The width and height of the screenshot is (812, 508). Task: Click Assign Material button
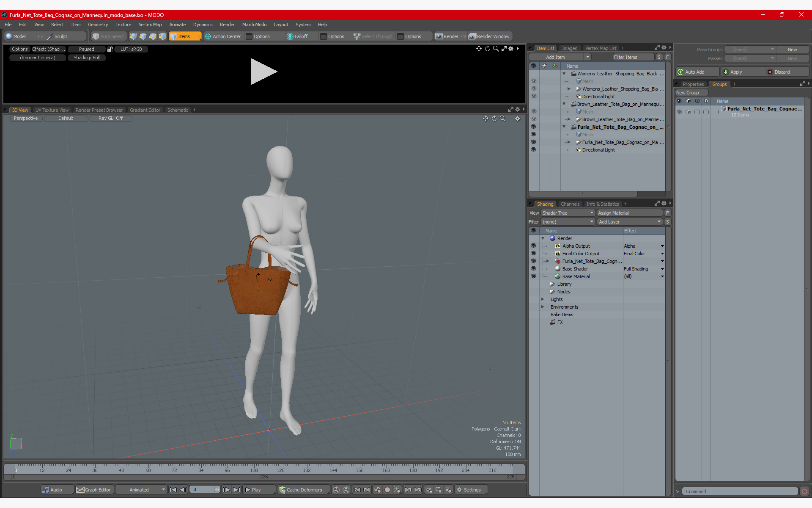[630, 213]
